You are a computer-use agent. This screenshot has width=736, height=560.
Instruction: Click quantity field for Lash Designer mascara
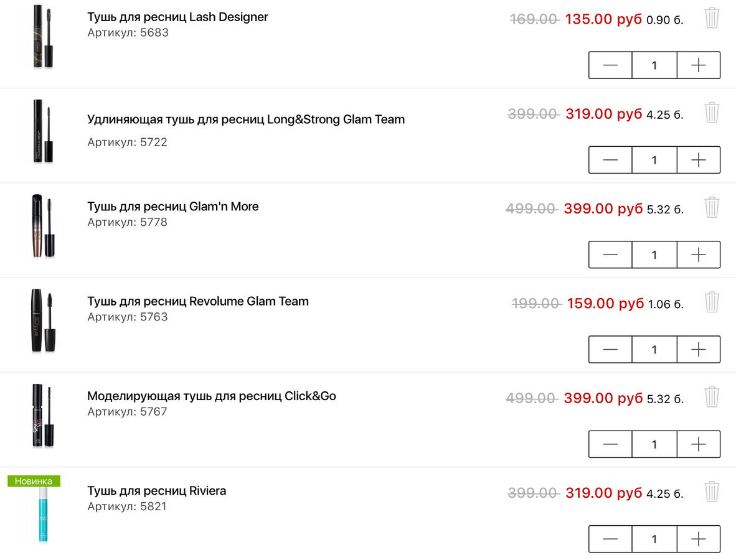[654, 65]
